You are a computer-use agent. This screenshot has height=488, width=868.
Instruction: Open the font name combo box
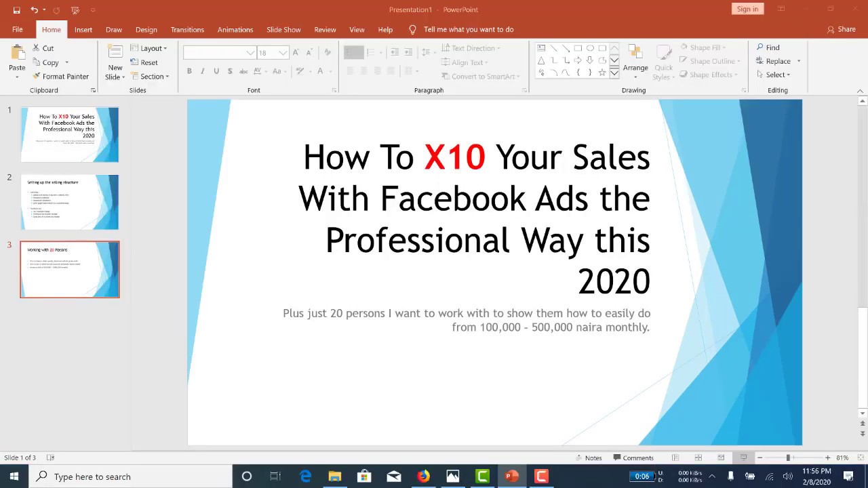click(219, 53)
